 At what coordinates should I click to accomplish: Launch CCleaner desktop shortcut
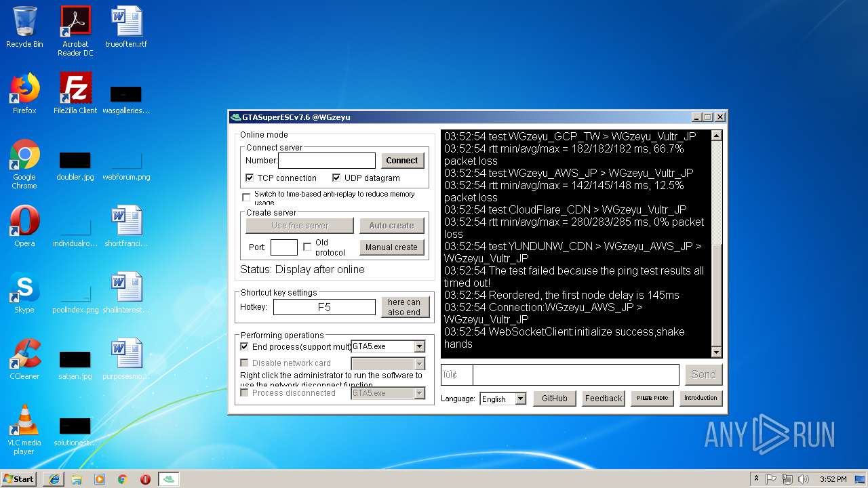tap(24, 359)
